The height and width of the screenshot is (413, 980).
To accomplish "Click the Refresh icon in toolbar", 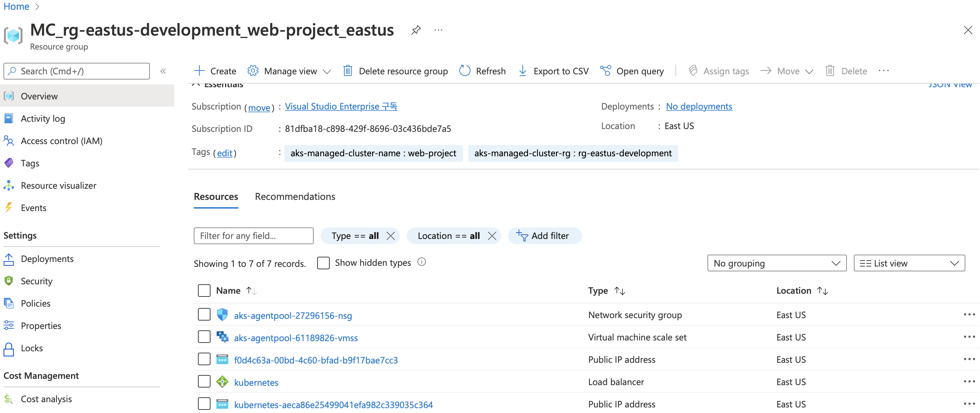I will (465, 71).
